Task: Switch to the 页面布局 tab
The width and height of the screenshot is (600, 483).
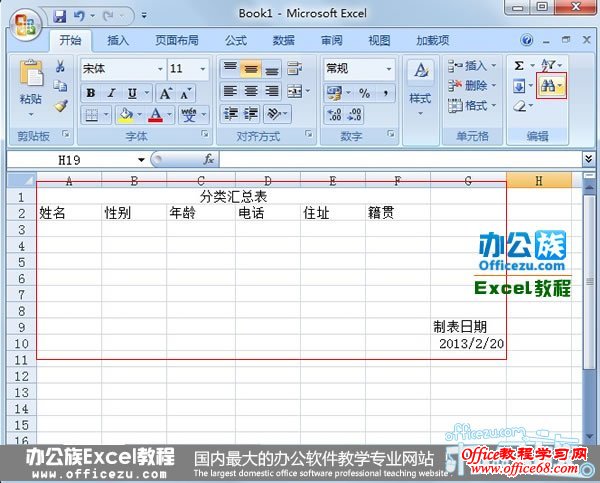Action: pos(177,41)
